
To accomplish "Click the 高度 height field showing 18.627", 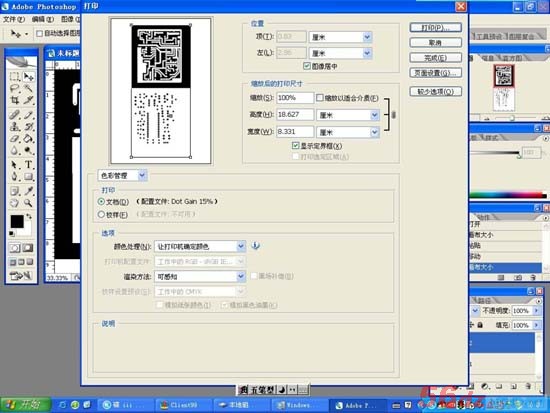I will (x=295, y=115).
